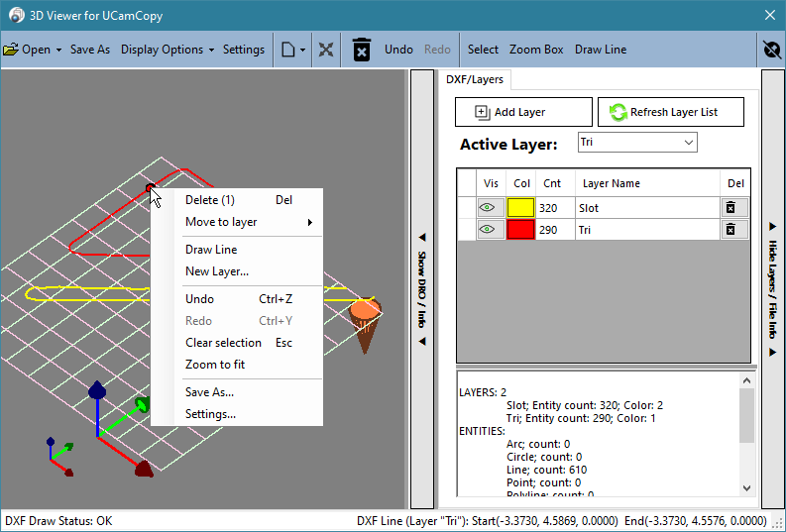
Task: Click the Line; count: 610 entry
Action: click(546, 470)
